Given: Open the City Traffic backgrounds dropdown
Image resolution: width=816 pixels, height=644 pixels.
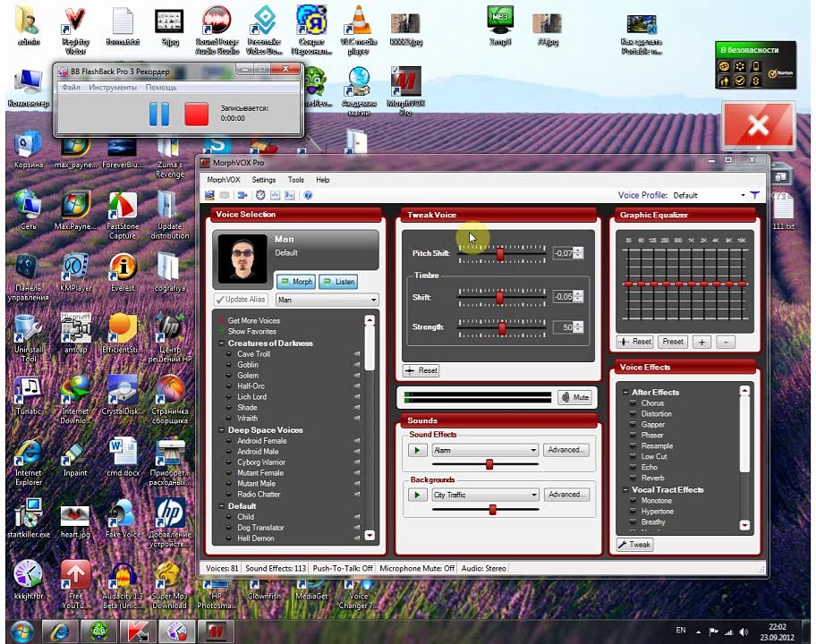Looking at the screenshot, I should click(x=533, y=495).
